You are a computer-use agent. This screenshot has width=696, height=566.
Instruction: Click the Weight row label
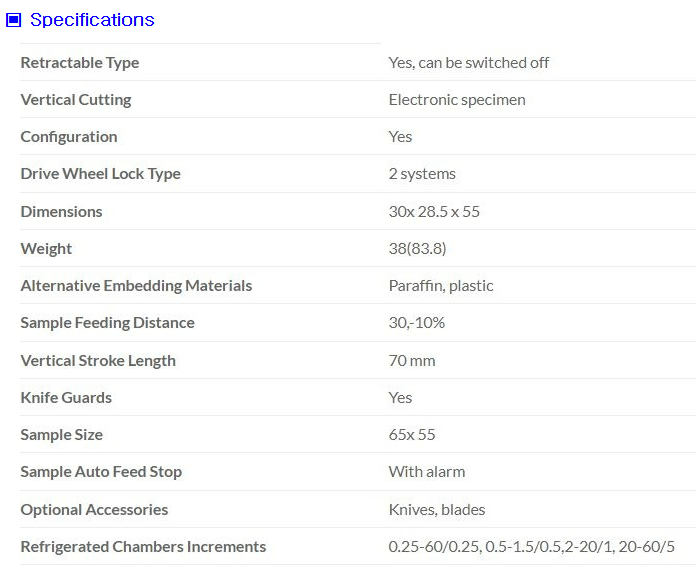tap(47, 249)
